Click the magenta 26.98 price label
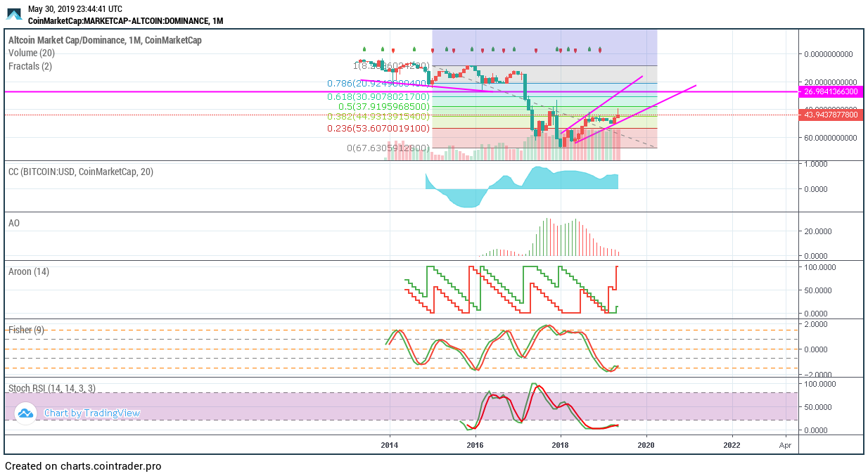868x476 pixels. (831, 92)
